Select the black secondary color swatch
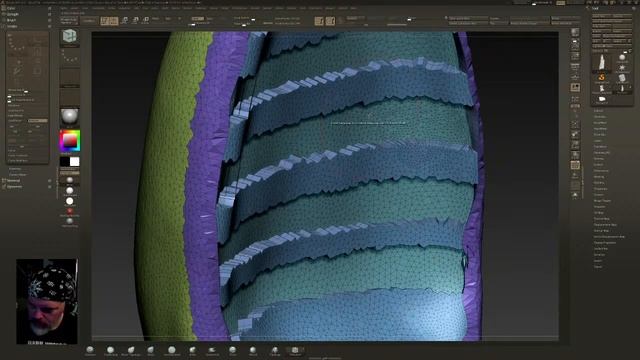This screenshot has height=360, width=640. click(x=64, y=162)
